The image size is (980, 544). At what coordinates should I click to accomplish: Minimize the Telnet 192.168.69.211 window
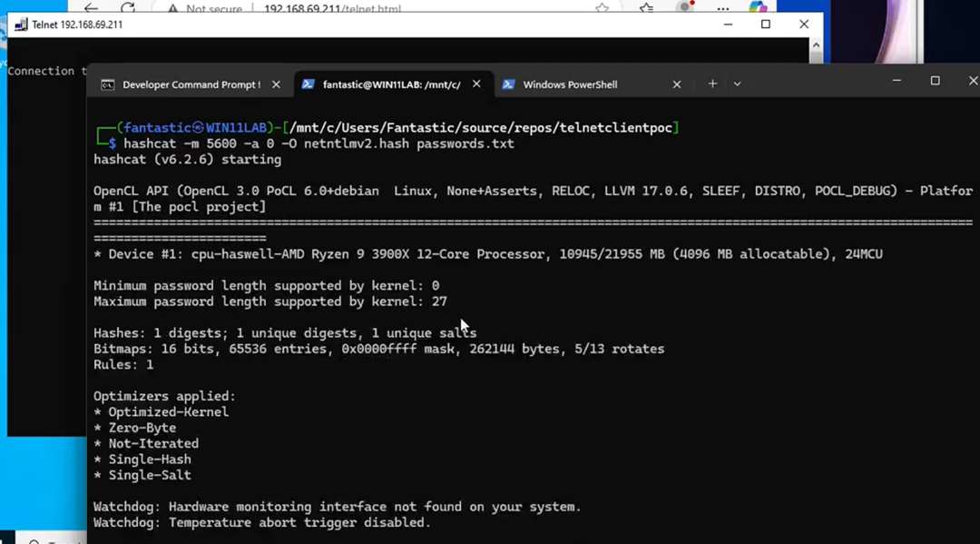(x=728, y=25)
